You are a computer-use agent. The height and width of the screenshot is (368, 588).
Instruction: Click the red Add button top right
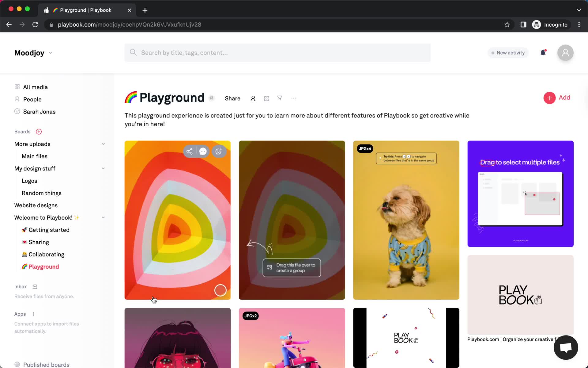click(x=557, y=98)
